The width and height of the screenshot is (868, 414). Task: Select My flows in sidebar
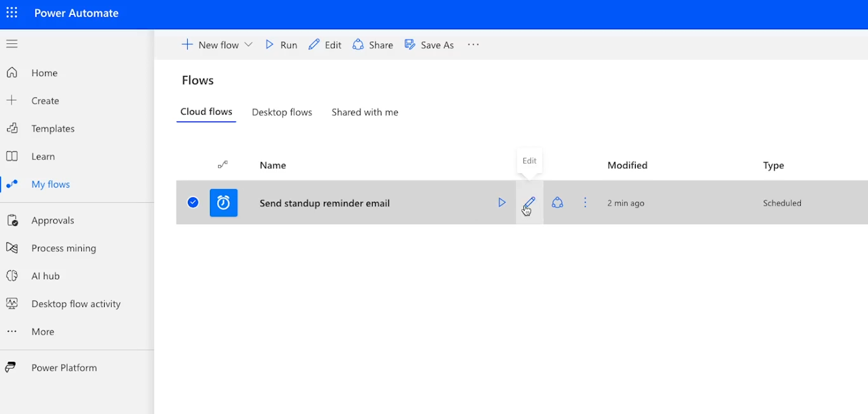coord(50,184)
